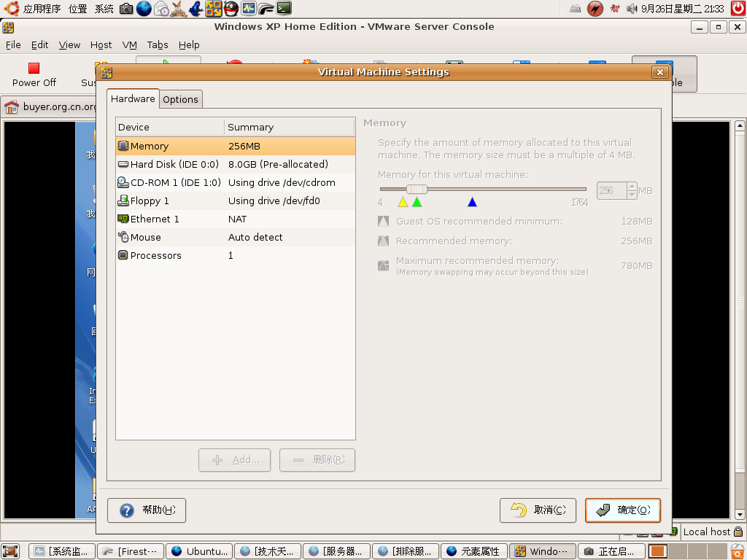Launch the blue globe web browser in top panel
The height and width of the screenshot is (560, 747).
coord(144,8)
